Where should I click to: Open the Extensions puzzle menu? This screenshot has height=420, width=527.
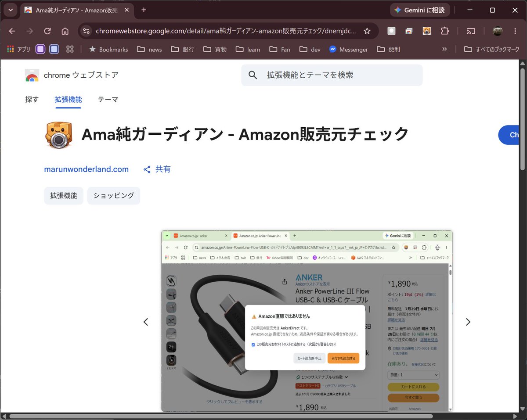coord(444,31)
